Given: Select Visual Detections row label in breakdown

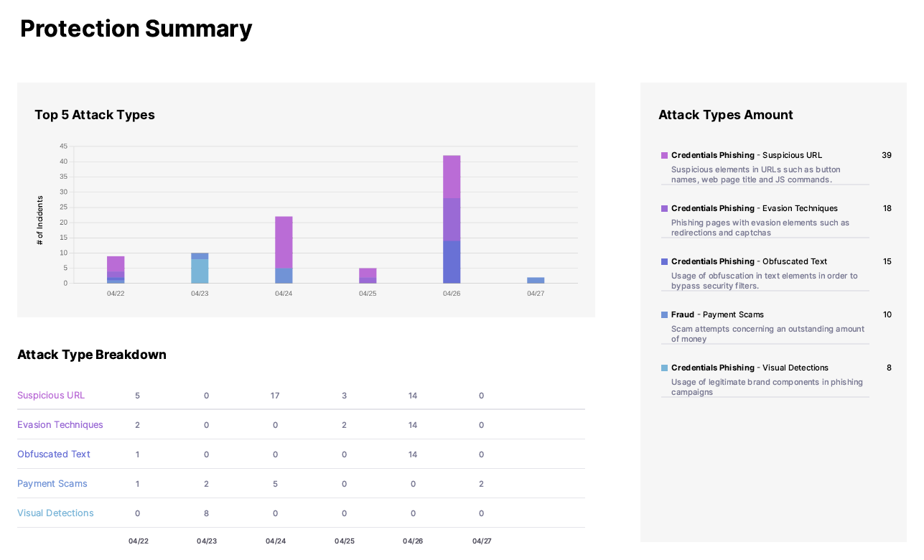Looking at the screenshot, I should coord(55,513).
